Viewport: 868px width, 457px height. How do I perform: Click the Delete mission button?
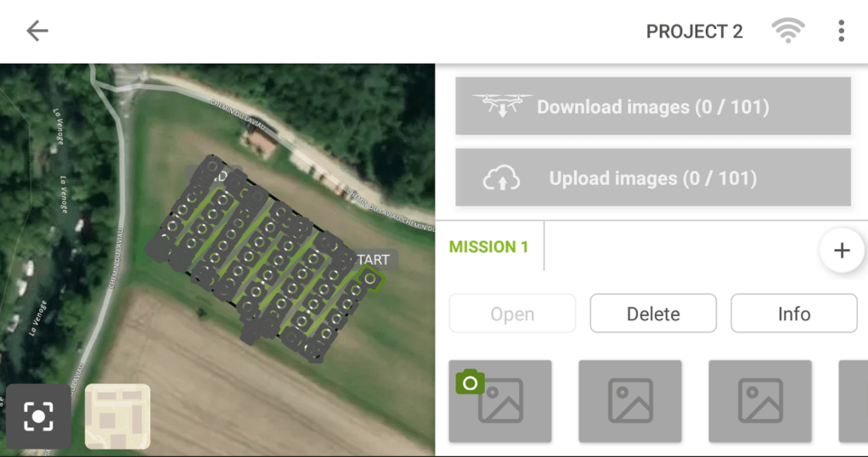point(653,313)
